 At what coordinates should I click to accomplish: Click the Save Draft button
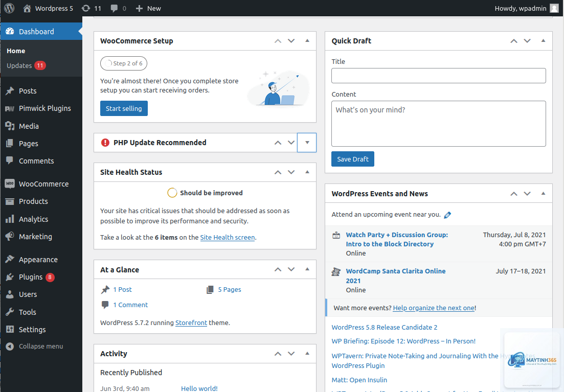click(x=352, y=159)
